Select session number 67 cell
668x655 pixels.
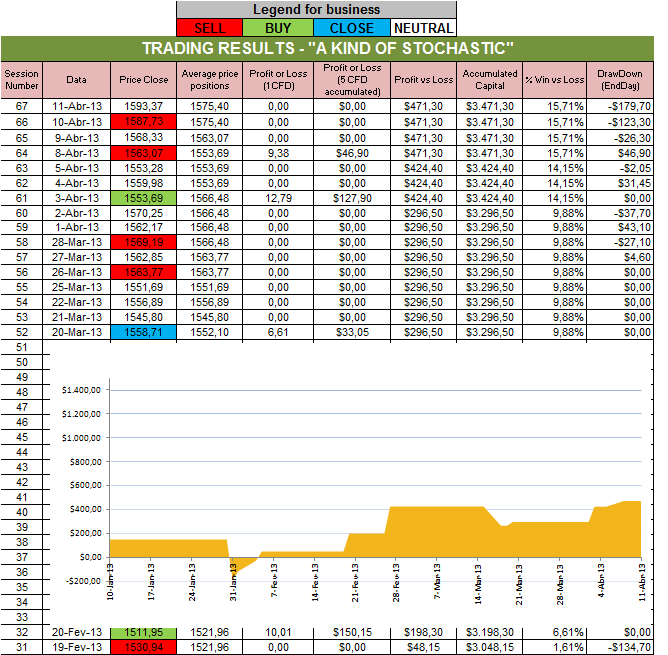(x=22, y=106)
